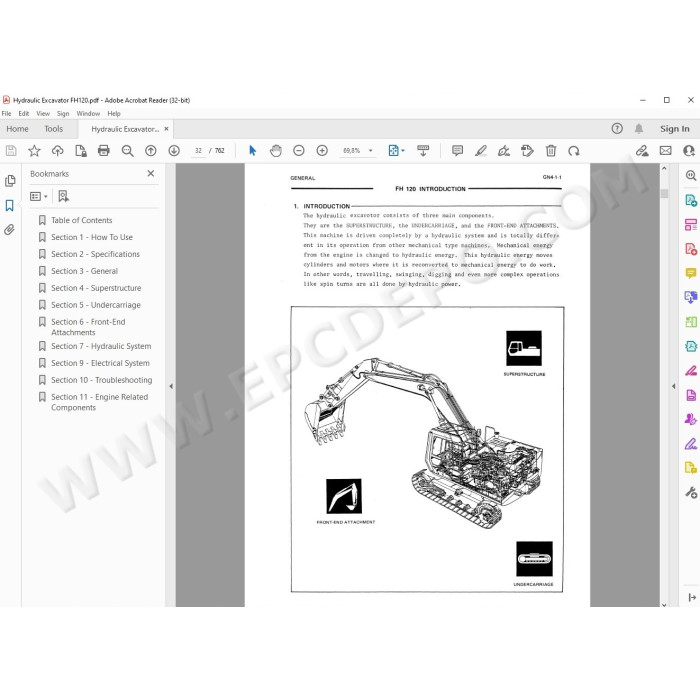The height and width of the screenshot is (700, 700).
Task: Jump to Section 9 - Electrical System
Action: coord(100,363)
